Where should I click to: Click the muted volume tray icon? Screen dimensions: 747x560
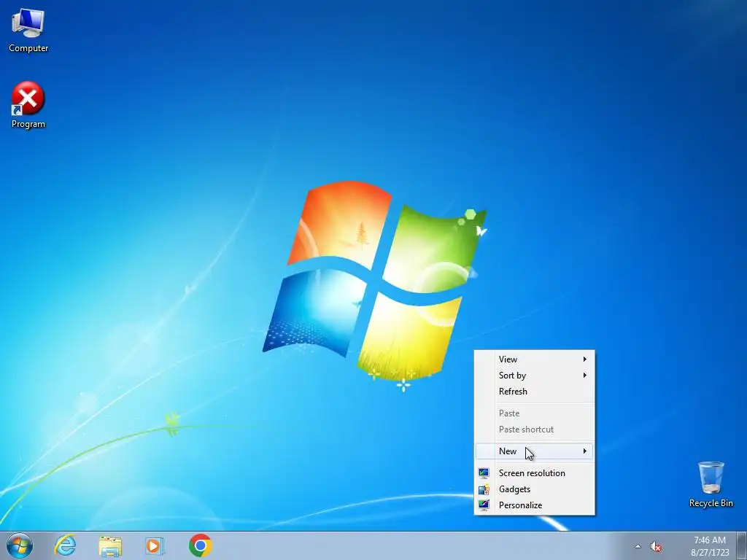[656, 547]
